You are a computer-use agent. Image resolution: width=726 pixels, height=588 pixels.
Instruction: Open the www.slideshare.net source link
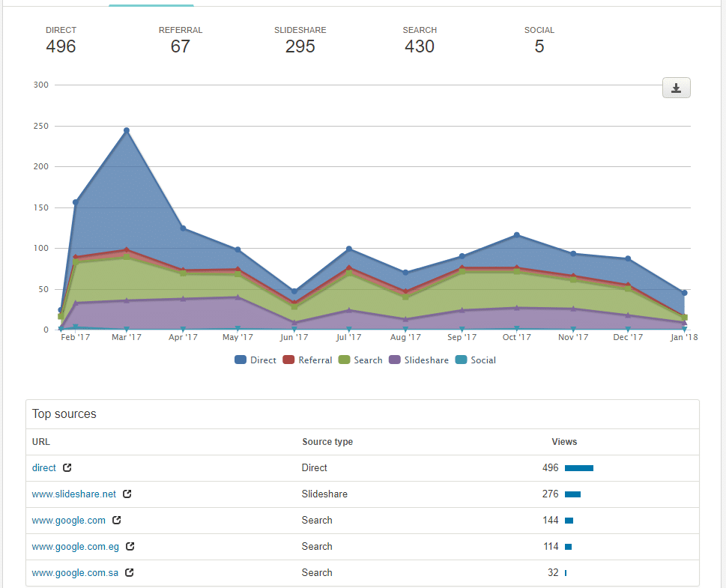pos(73,494)
